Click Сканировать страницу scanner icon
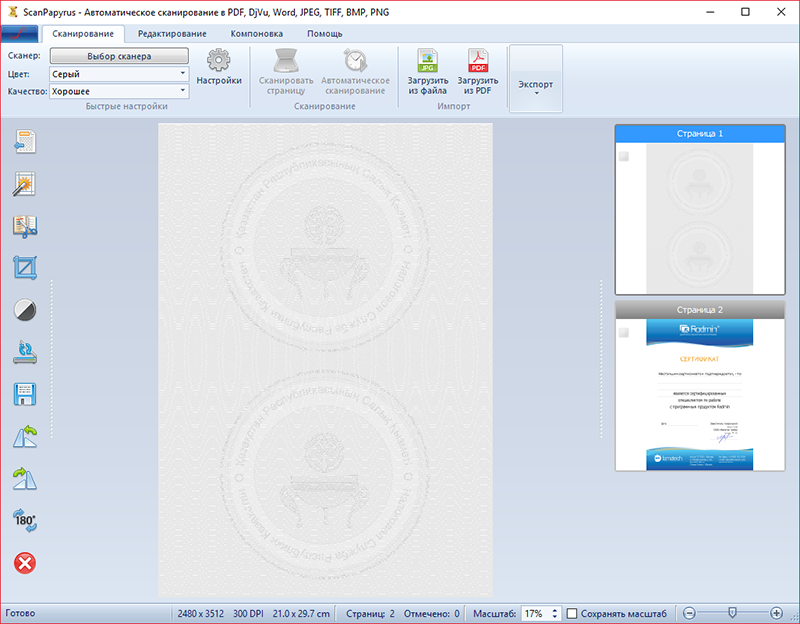This screenshot has width=800, height=624. (286, 71)
